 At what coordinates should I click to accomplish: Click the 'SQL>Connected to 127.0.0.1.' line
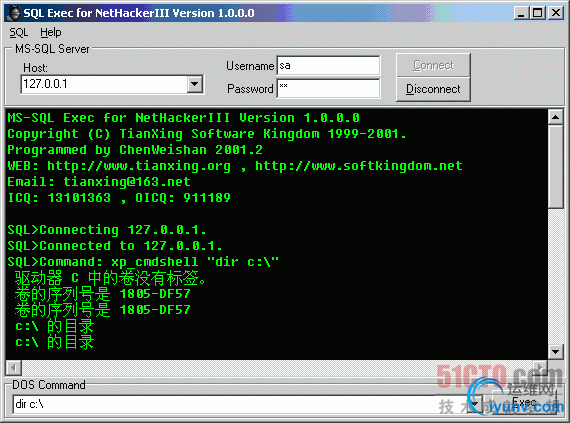click(x=115, y=246)
